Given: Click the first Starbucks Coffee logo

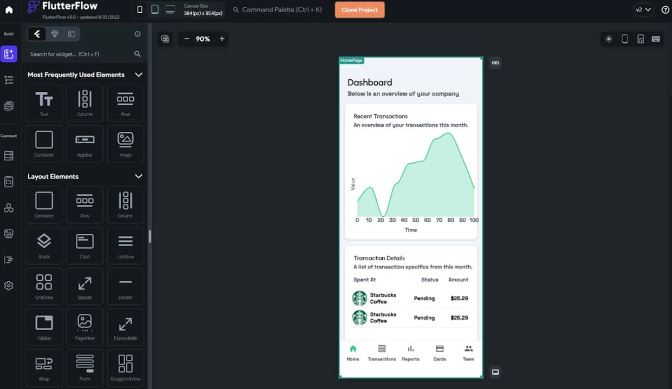Looking at the screenshot, I should (360, 298).
